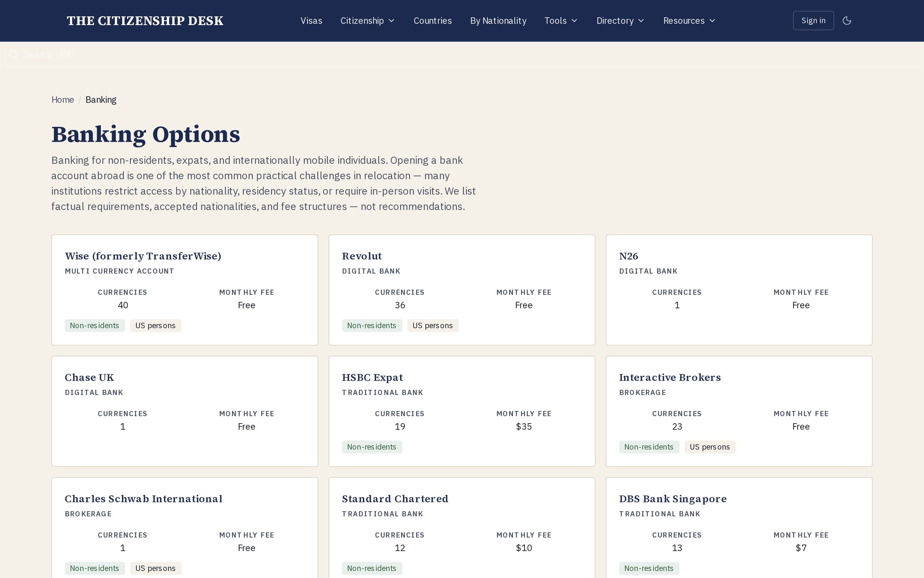
Task: Open the N26 card title
Action: pyautogui.click(x=629, y=256)
